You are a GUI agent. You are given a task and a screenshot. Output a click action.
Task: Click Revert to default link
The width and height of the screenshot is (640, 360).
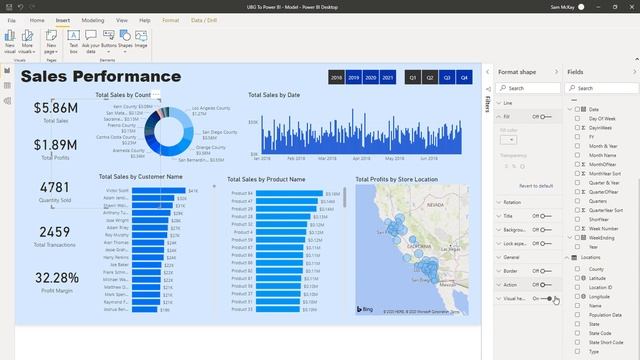pos(536,186)
